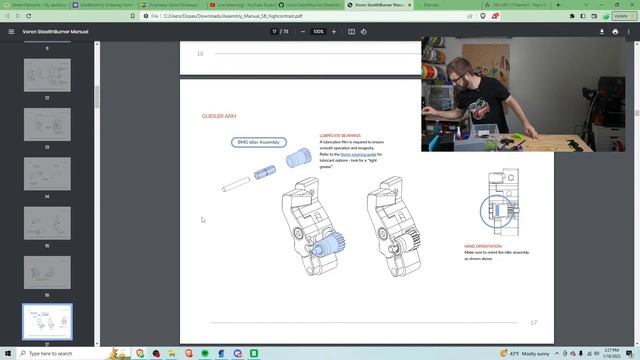Click the page number input field
Viewport: 640px width, 360px height.
275,31
